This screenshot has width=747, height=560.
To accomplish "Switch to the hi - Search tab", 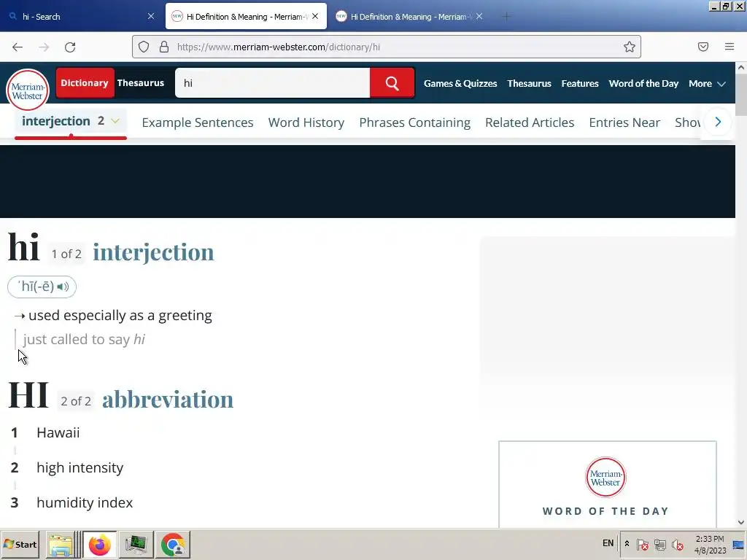I will (x=81, y=17).
